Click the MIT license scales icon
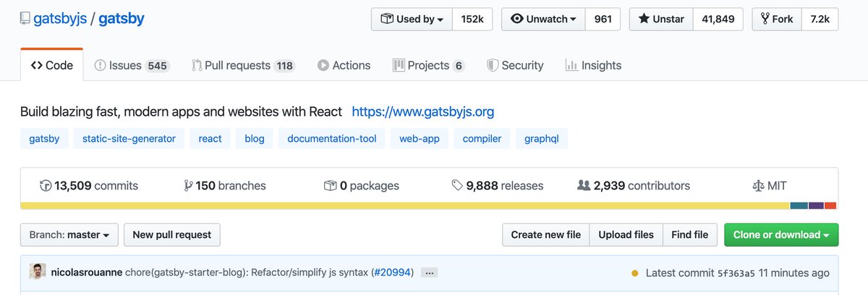Image resolution: width=868 pixels, height=295 pixels. tap(758, 186)
